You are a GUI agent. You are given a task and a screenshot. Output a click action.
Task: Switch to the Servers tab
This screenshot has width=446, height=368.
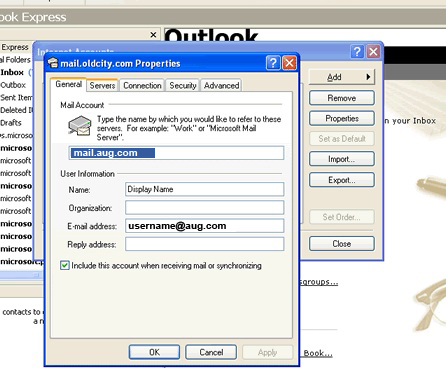click(x=102, y=86)
